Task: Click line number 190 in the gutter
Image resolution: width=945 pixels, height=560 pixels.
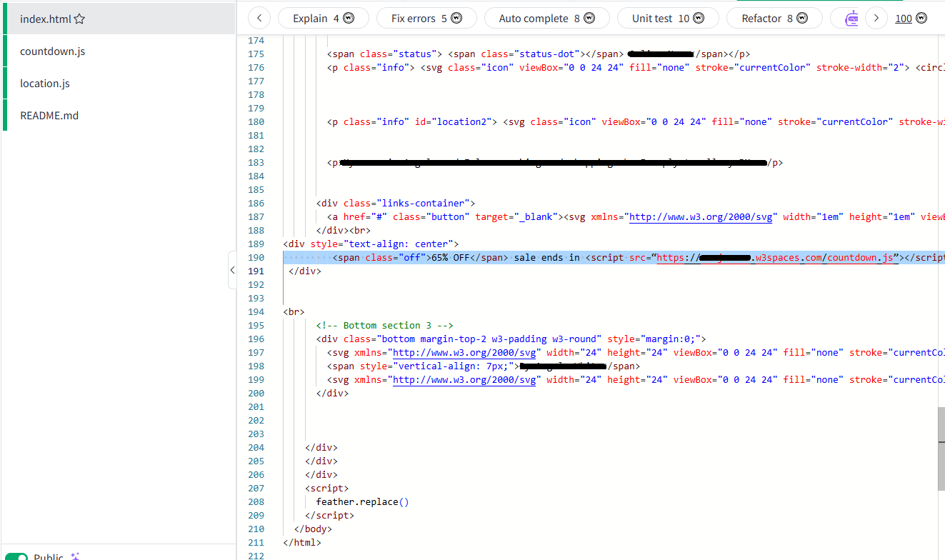Action: pyautogui.click(x=256, y=258)
